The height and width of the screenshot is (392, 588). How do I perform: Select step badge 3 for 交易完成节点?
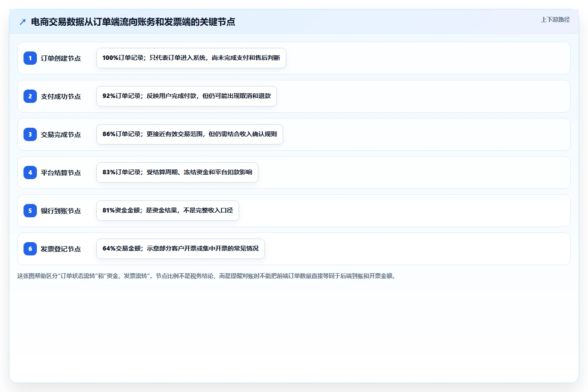(x=30, y=134)
